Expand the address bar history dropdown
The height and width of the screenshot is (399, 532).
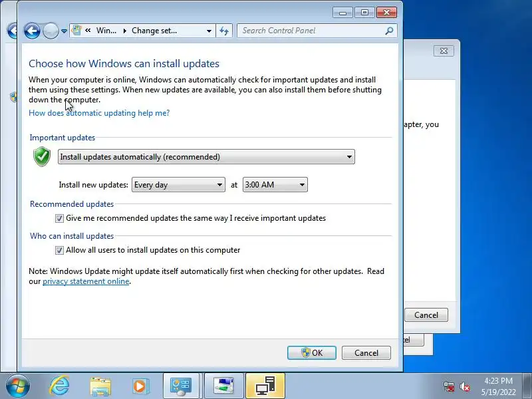coord(209,31)
